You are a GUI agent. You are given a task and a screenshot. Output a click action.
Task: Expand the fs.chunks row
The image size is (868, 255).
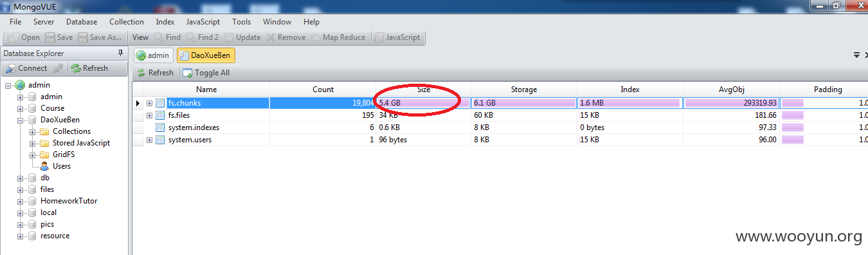(149, 103)
